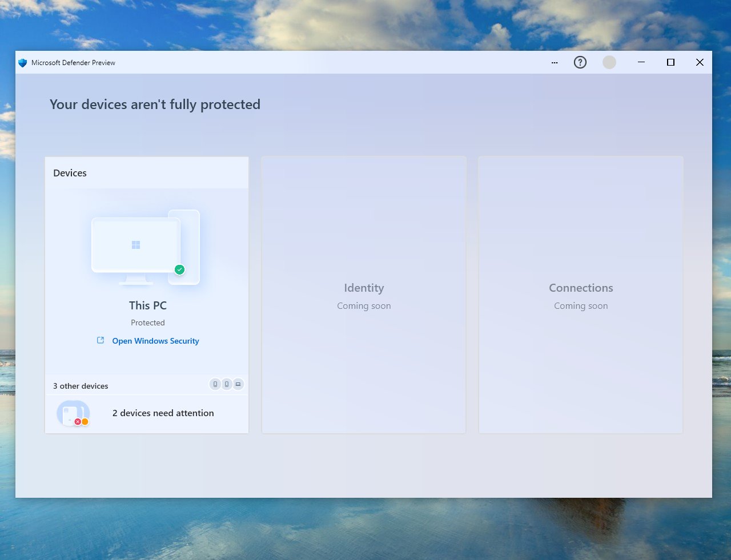Viewport: 731px width, 560px height.
Task: Close the Microsoft Defender Preview window
Action: pos(700,62)
